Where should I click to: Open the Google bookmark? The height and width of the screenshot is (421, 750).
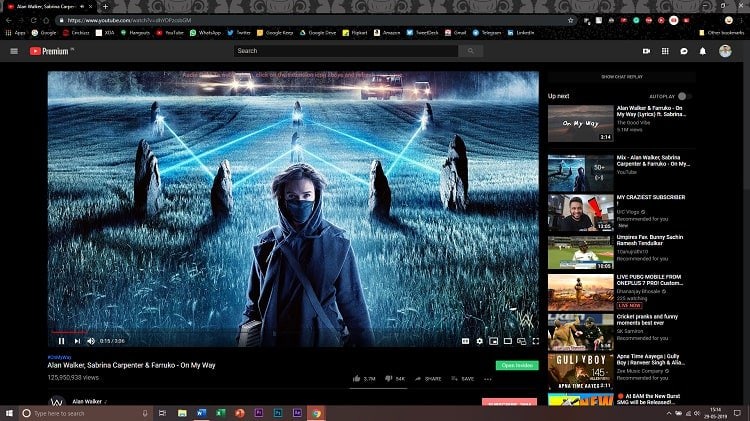coord(44,33)
